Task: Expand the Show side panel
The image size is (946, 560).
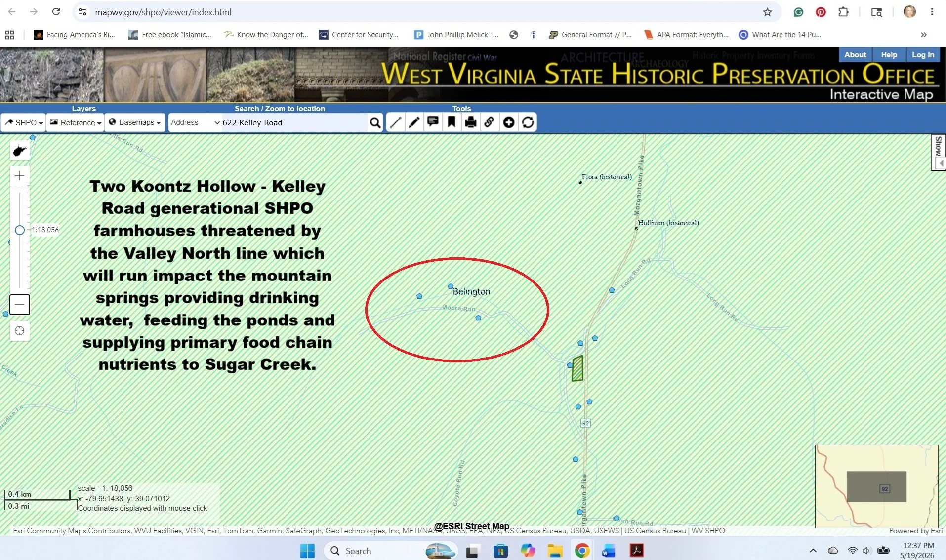Action: (938, 152)
